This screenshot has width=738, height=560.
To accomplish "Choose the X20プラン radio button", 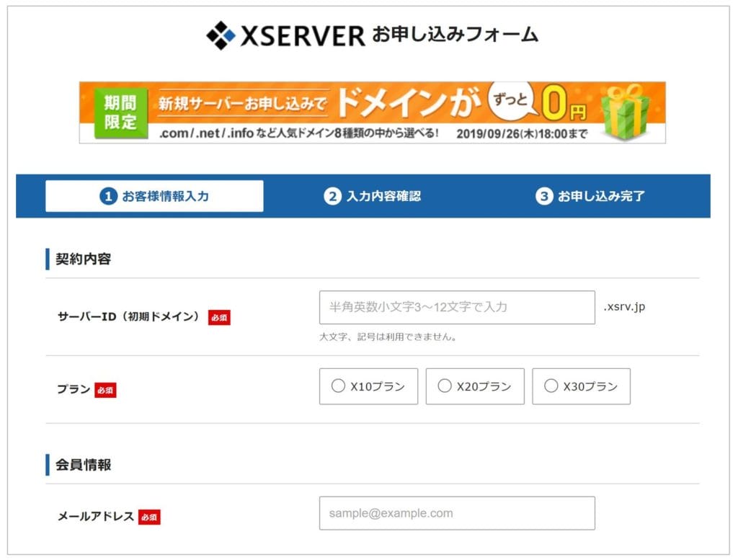I will (444, 386).
